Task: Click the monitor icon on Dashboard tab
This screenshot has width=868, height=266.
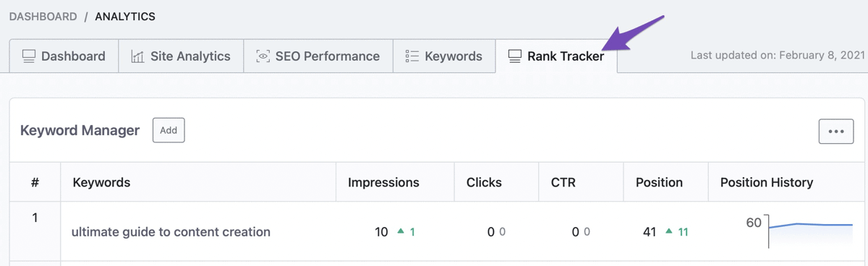Action: click(x=29, y=56)
